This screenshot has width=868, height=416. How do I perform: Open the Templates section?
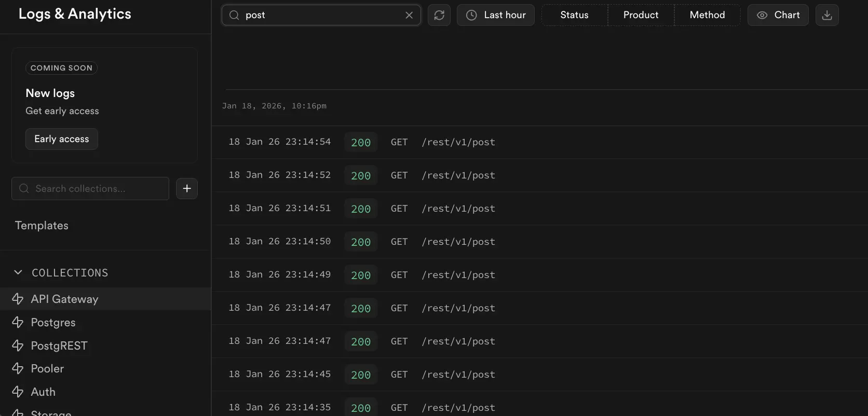42,225
